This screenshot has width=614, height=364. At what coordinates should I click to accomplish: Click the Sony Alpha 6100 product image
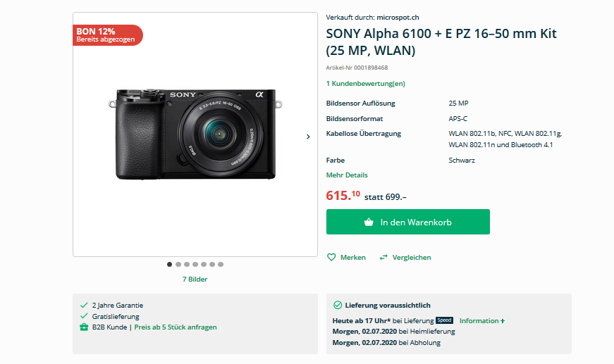195,134
